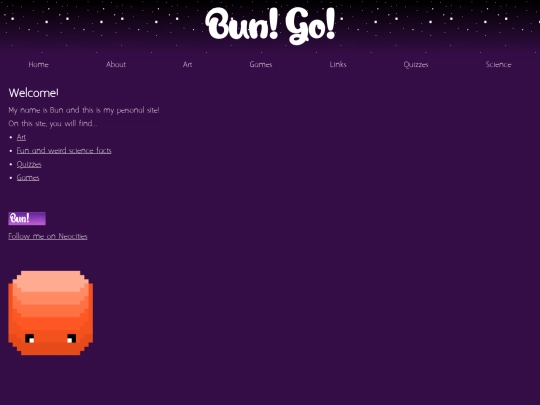Click the purple Bun! site button badge

tap(27, 218)
